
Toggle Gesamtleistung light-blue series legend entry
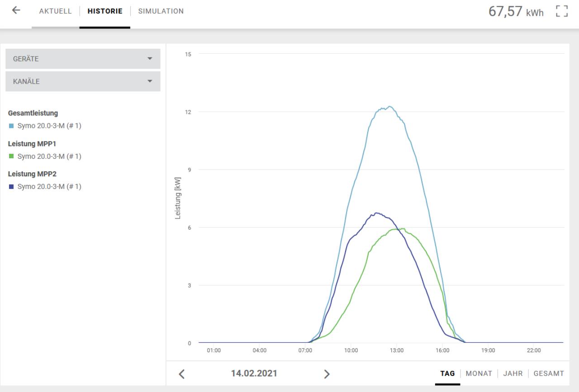pyautogui.click(x=45, y=126)
